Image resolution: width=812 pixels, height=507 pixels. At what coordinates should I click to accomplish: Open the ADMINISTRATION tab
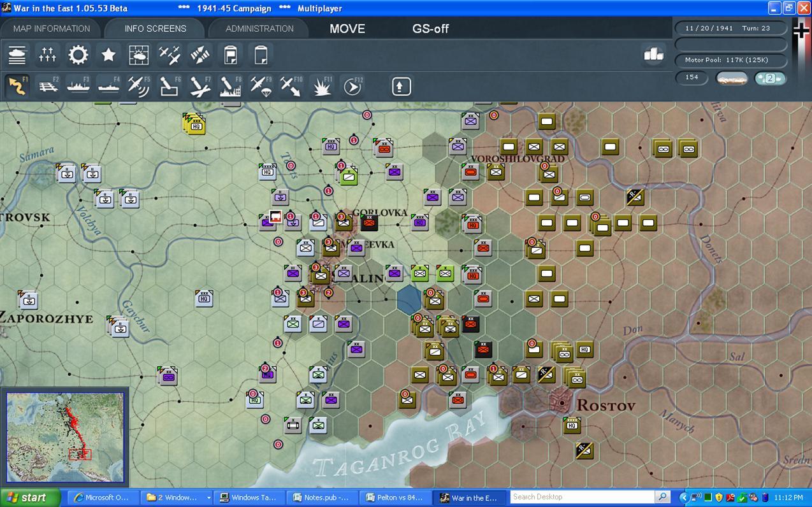[259, 29]
